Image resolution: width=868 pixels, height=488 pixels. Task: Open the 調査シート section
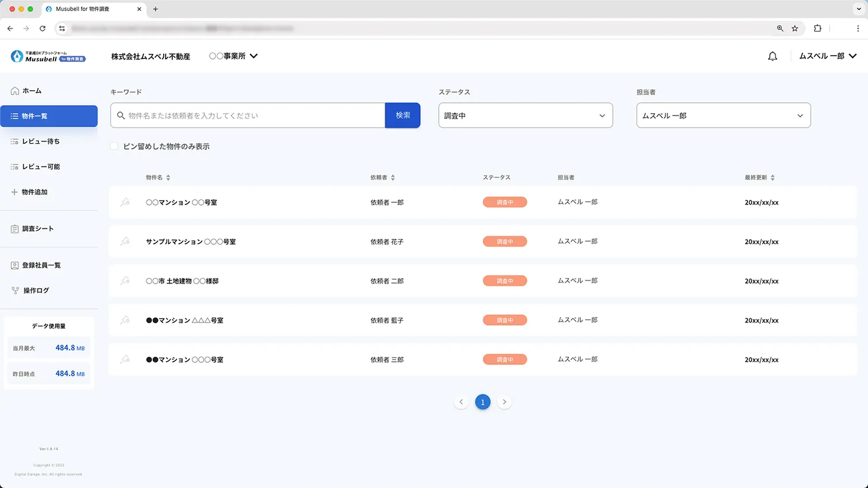38,228
